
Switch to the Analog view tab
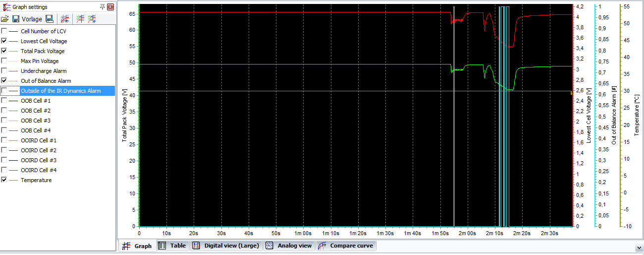coord(289,246)
